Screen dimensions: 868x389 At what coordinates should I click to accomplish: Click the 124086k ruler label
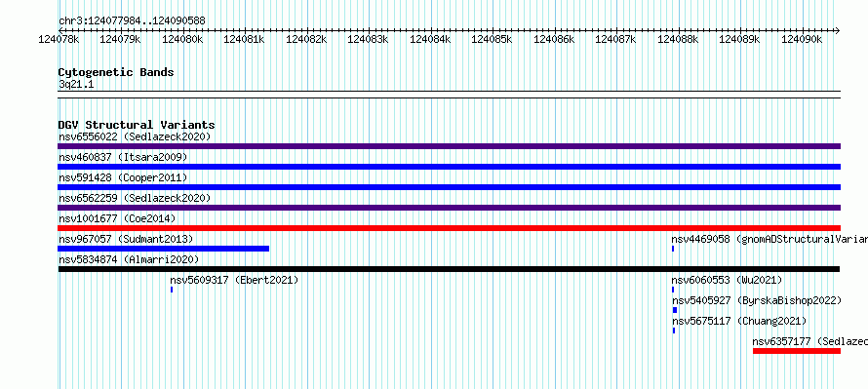554,39
